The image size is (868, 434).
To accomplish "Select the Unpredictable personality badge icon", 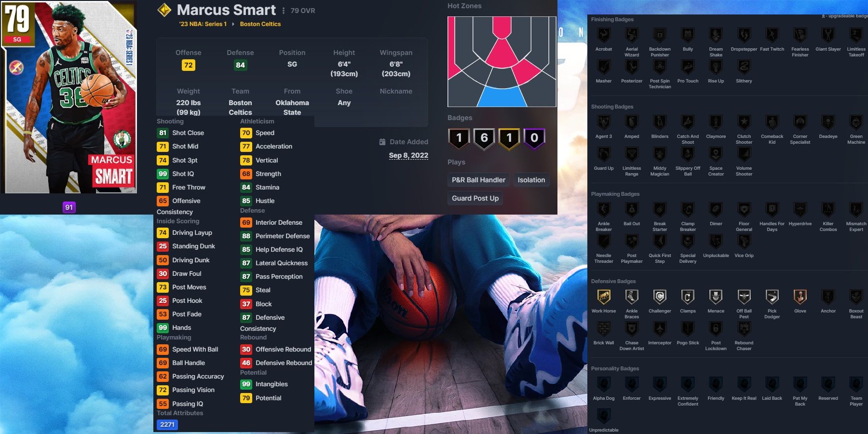I will tap(604, 416).
